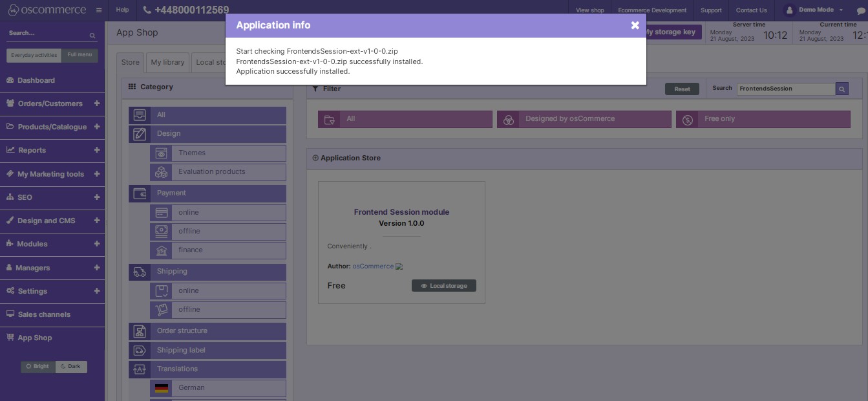
Task: Click the Order structure icon
Action: point(140,331)
